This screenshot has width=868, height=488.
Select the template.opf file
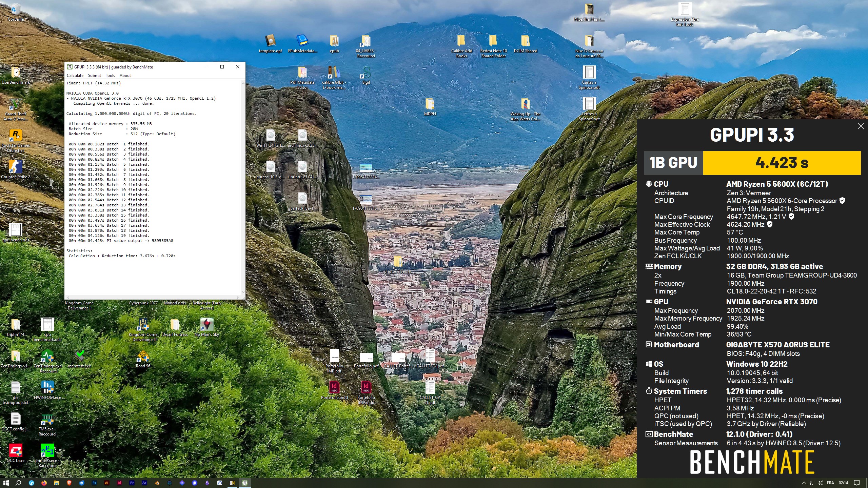coord(271,43)
